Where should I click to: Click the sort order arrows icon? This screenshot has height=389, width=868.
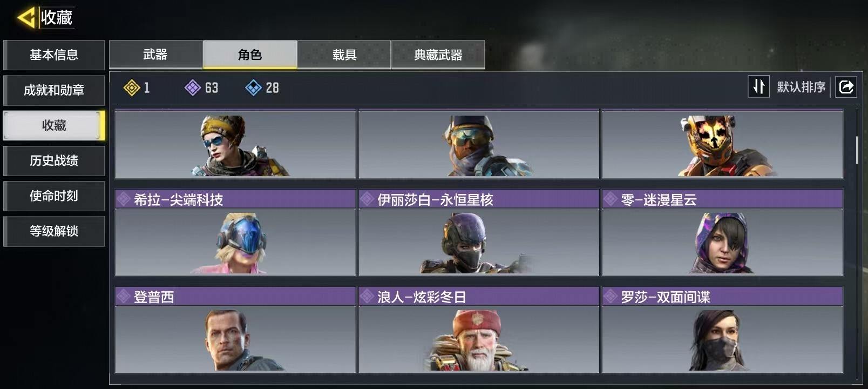(758, 86)
